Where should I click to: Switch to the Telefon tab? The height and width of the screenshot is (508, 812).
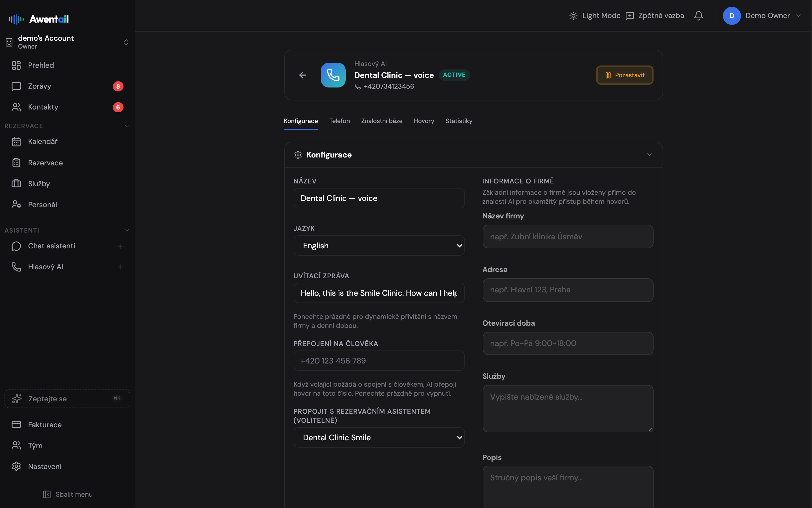coord(339,121)
